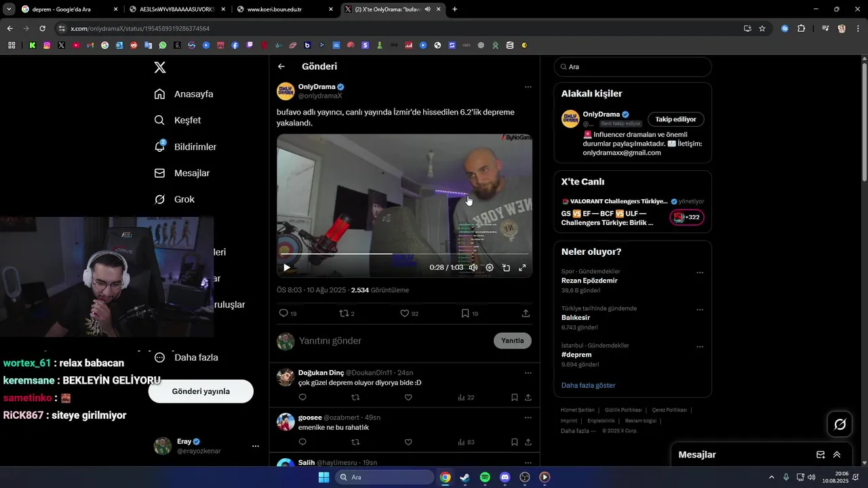Screen dimensions: 868x488
Task: Click the address bar URL
Action: click(140, 28)
